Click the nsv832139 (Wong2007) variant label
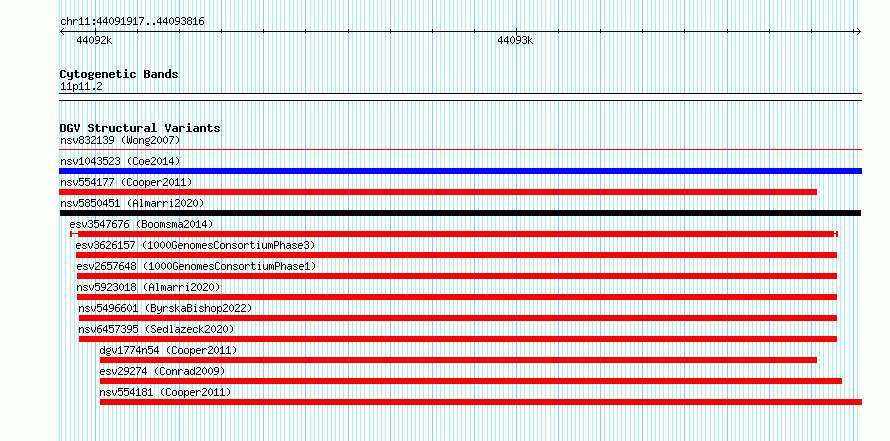 click(x=120, y=140)
